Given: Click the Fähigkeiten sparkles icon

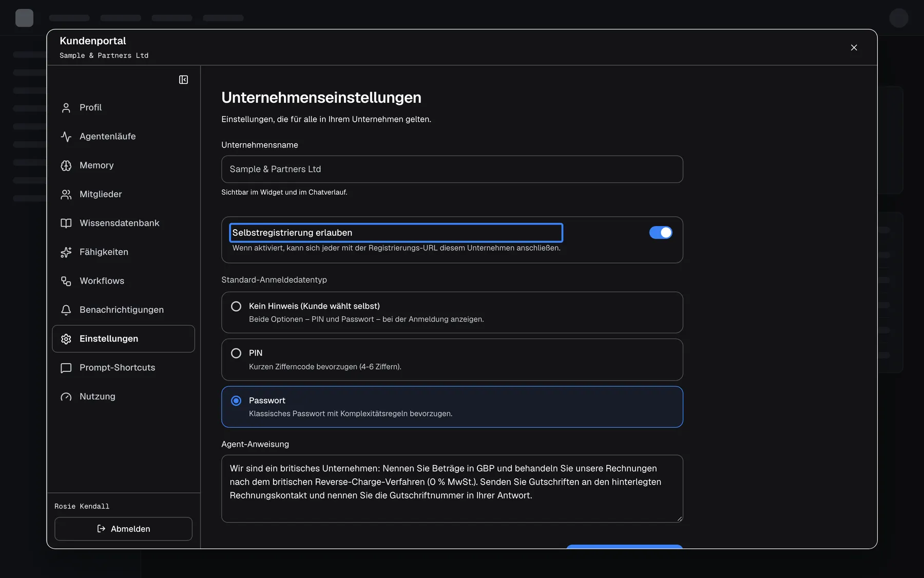Looking at the screenshot, I should (x=66, y=252).
